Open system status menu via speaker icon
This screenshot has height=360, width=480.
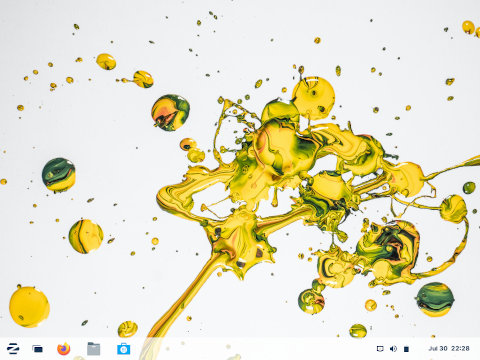393,349
